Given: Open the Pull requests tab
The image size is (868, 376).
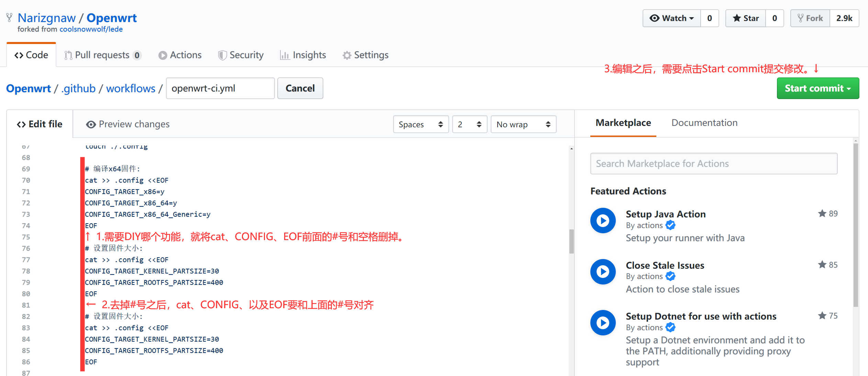Looking at the screenshot, I should [102, 55].
